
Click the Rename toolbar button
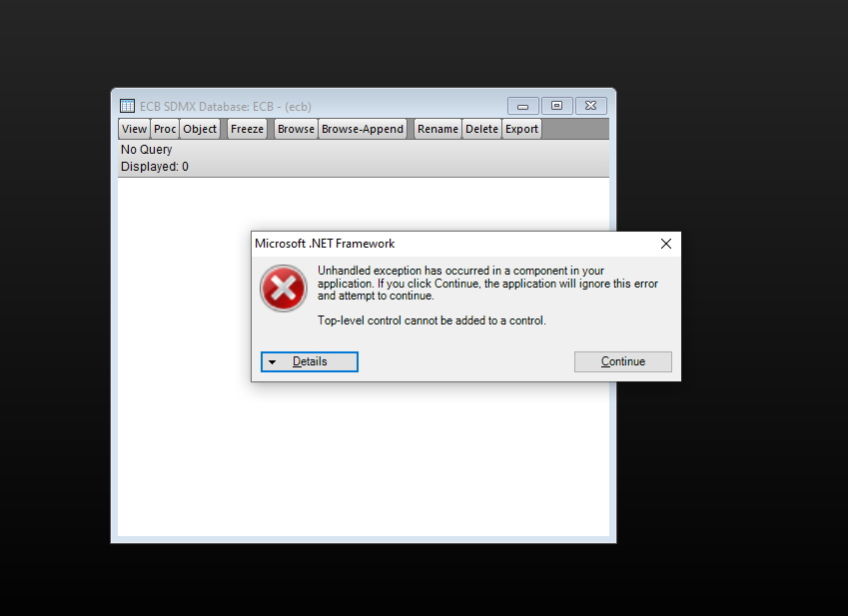point(437,129)
